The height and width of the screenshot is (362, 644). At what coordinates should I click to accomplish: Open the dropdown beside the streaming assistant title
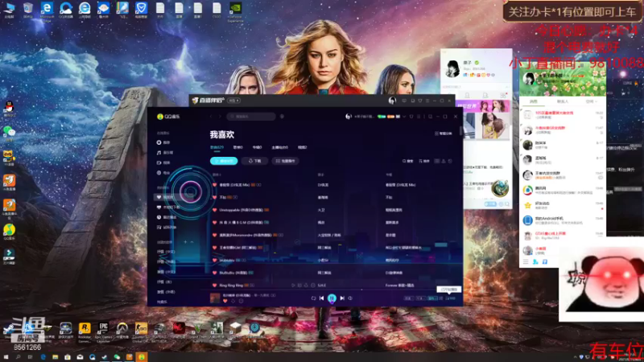234,101
